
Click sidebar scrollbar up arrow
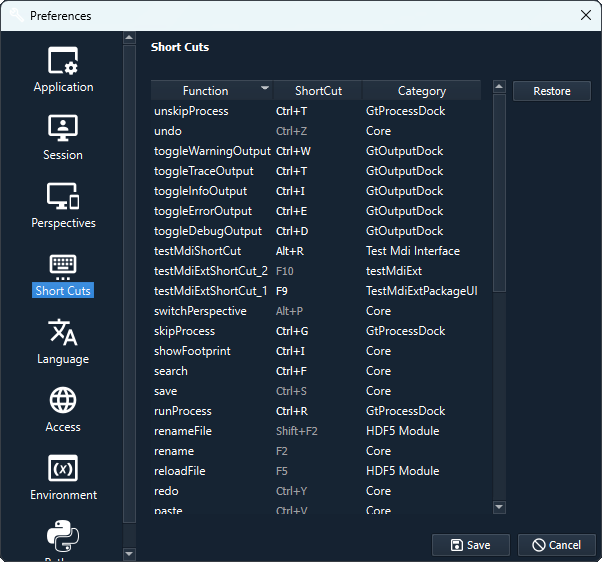pos(129,38)
